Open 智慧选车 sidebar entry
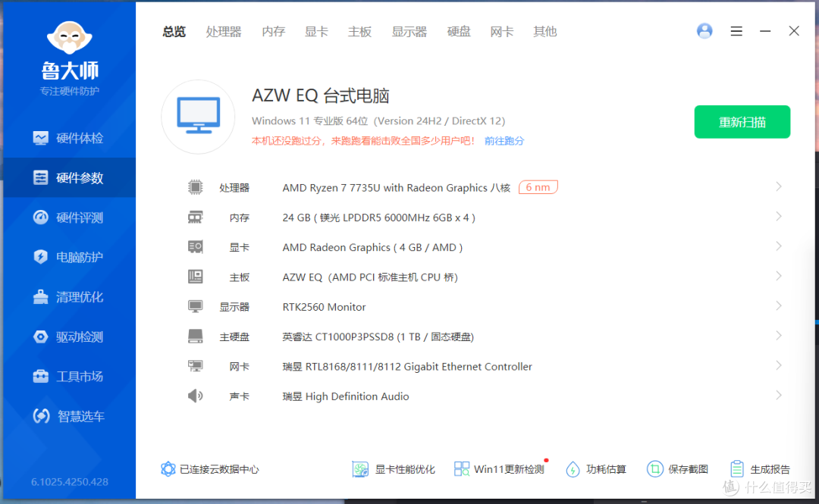The width and height of the screenshot is (819, 504). click(x=68, y=416)
